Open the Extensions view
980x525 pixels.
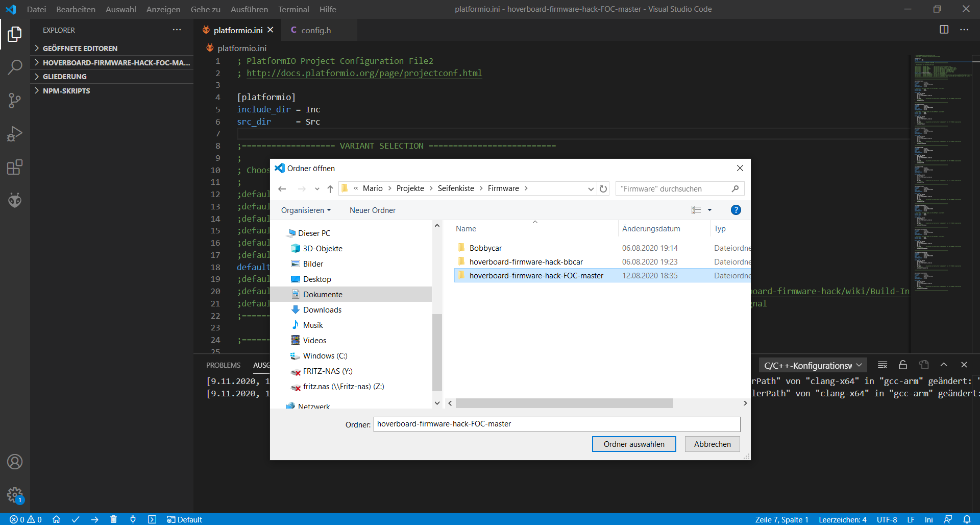15,167
